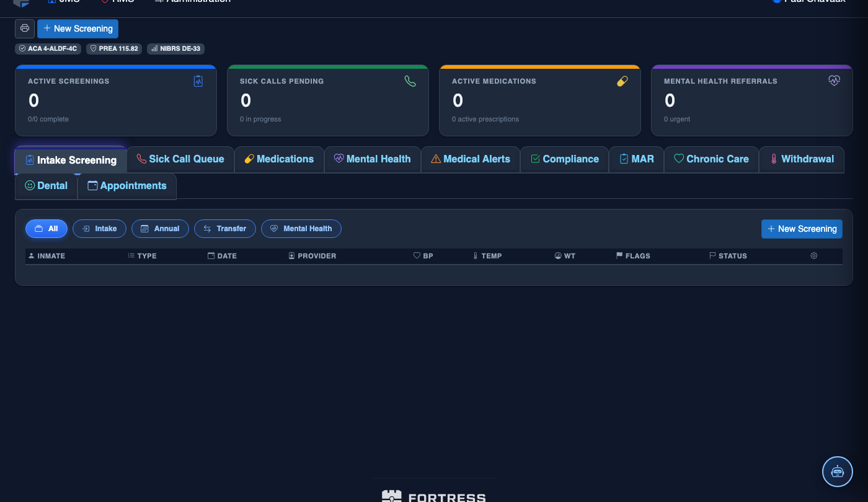
Task: Click the Mental Health Referrals heartbeat icon
Action: pos(835,81)
